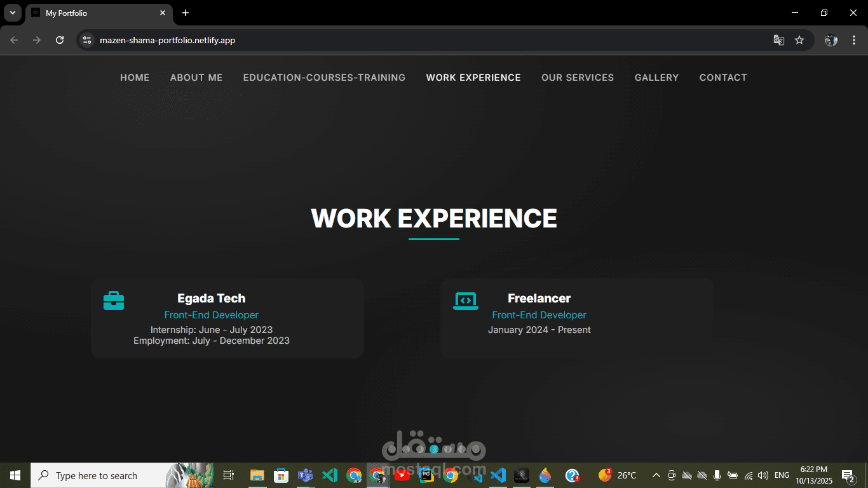Click the January 2024 - Present text
The image size is (868, 488).
539,330
